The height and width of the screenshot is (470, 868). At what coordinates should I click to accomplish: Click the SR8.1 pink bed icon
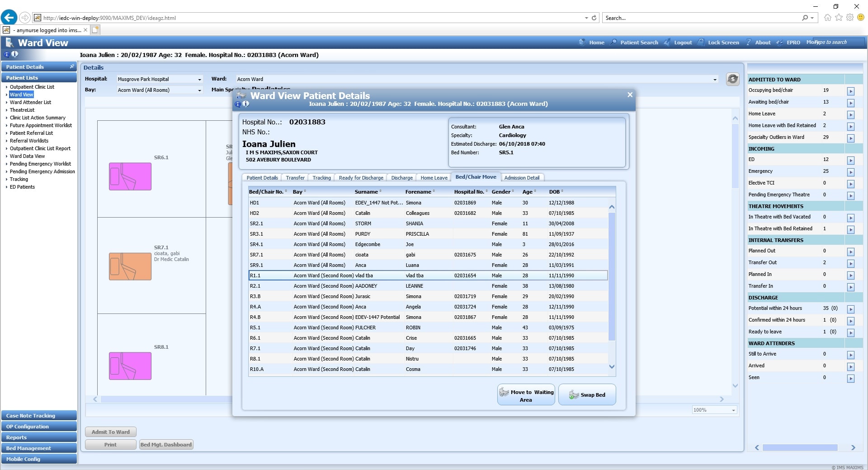coord(130,366)
